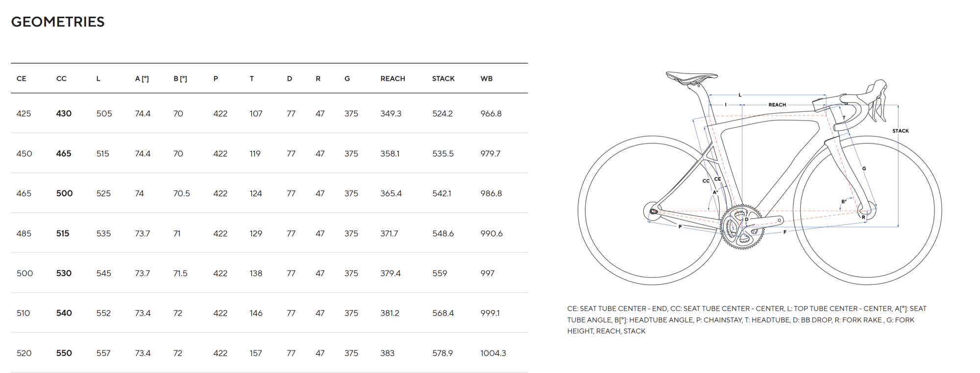980x373 pixels.
Task: Click the rear wheel hub in the diagram
Action: coord(653,212)
